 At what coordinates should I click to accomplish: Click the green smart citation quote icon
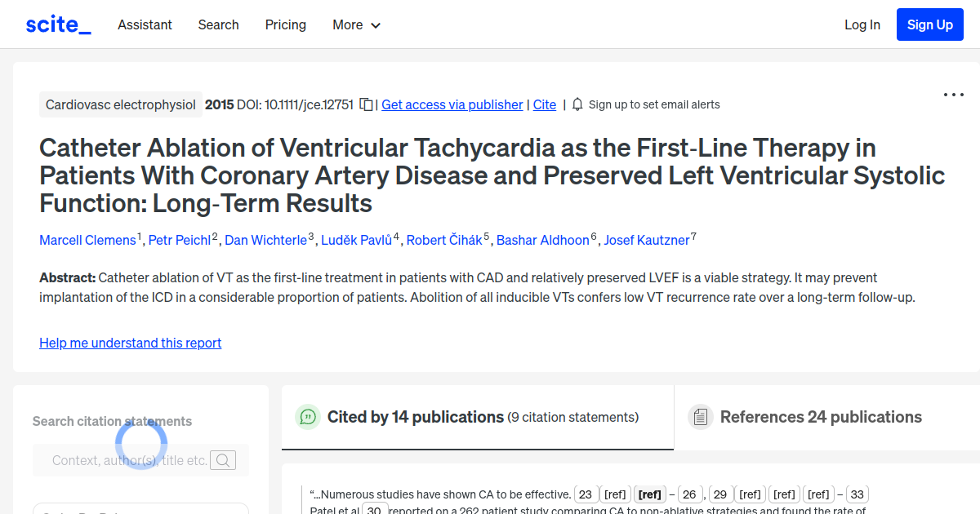click(x=307, y=416)
